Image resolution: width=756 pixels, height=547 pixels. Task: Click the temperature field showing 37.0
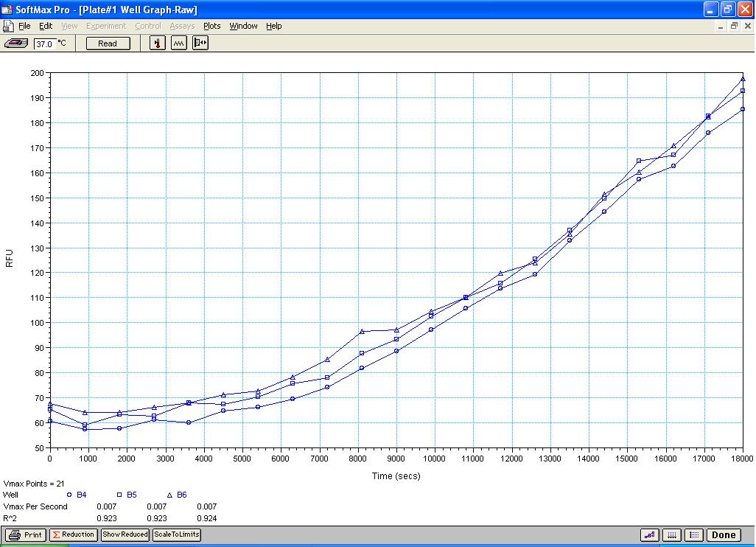(44, 44)
